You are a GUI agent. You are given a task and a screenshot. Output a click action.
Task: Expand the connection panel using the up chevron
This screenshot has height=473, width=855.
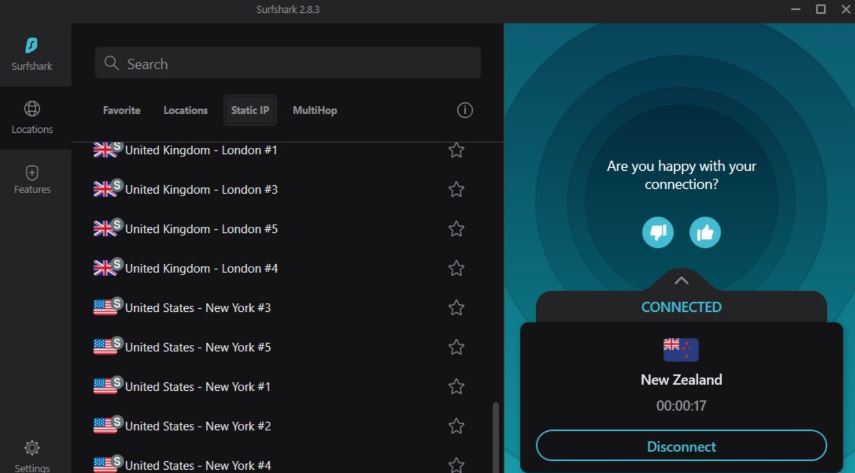(x=681, y=281)
